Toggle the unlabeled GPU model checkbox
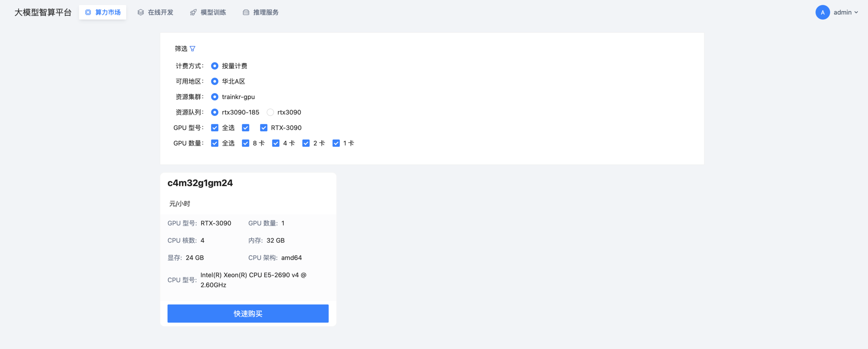This screenshot has width=868, height=349. (x=245, y=128)
